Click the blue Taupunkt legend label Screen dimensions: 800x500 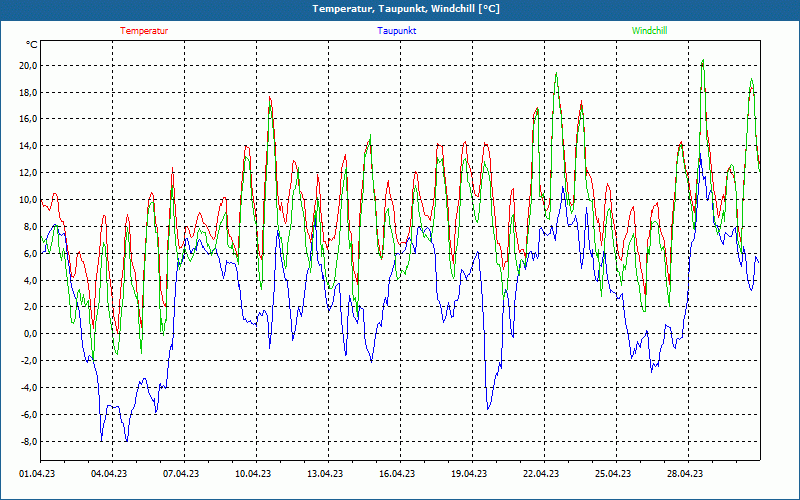tap(396, 31)
